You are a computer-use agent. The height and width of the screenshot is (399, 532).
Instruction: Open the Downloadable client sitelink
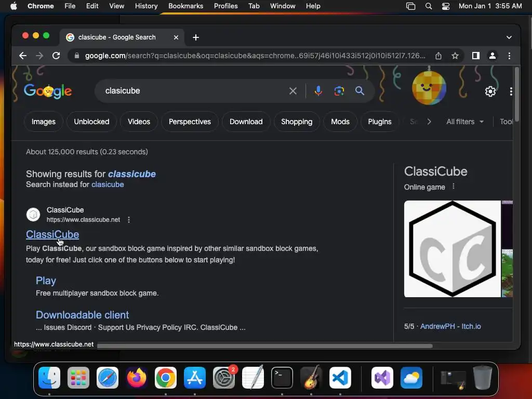(x=83, y=315)
